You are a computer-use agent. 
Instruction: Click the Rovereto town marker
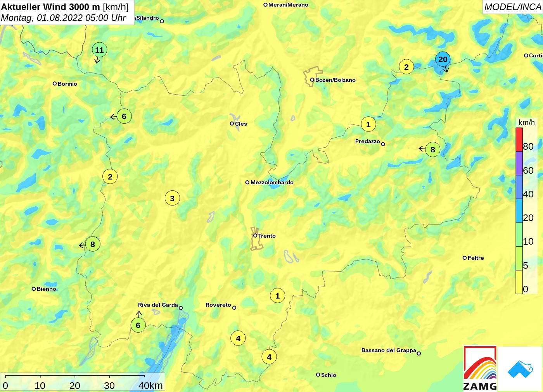pos(234,308)
